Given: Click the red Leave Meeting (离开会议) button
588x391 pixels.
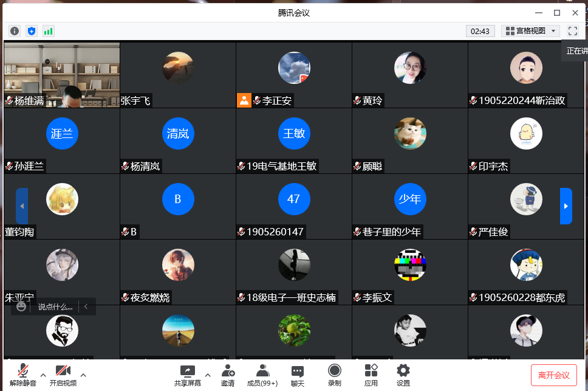Looking at the screenshot, I should tap(553, 375).
